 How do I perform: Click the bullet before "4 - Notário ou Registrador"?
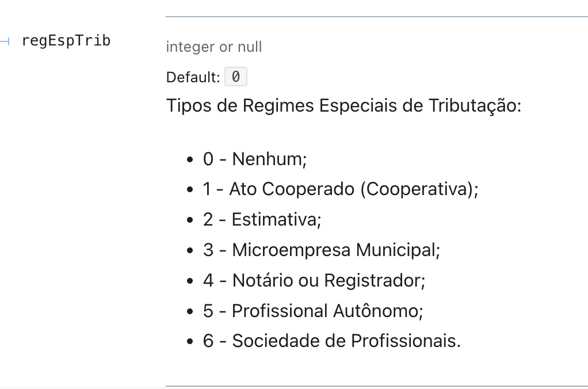click(190, 281)
